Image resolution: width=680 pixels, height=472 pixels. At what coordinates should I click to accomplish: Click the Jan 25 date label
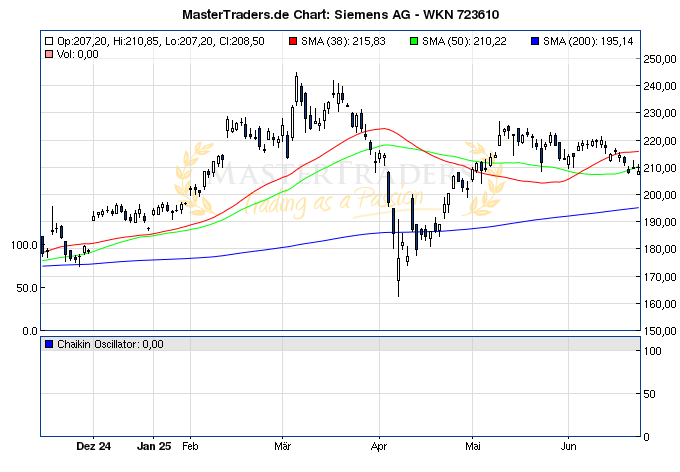tap(154, 446)
